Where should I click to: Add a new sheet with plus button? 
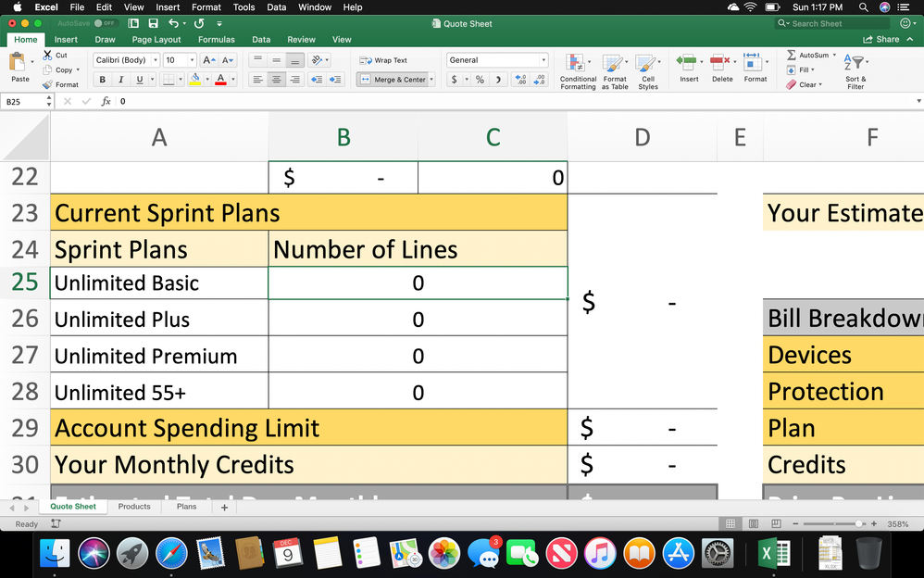224,508
